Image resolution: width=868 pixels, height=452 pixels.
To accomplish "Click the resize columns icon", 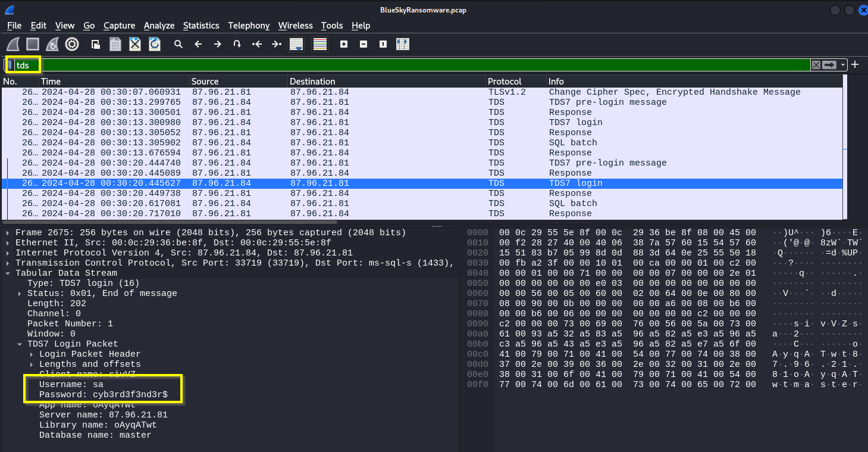I will [403, 44].
